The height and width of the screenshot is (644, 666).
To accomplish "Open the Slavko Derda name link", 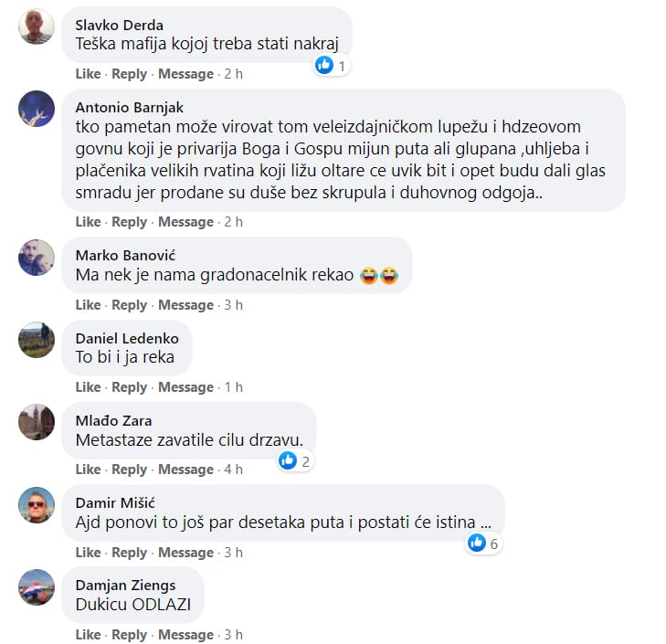I will pyautogui.click(x=120, y=25).
